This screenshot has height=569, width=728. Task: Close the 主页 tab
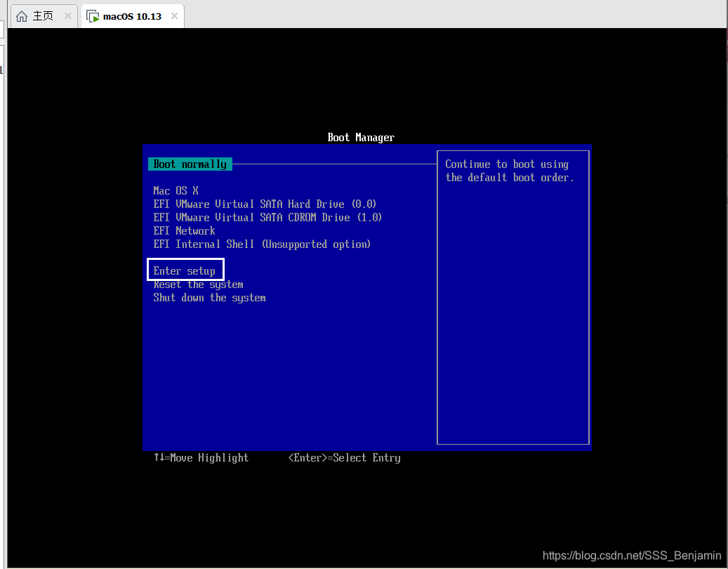tap(68, 15)
